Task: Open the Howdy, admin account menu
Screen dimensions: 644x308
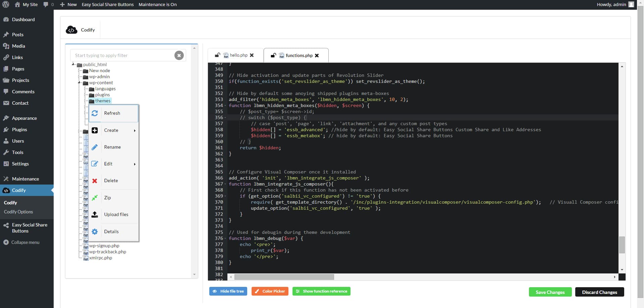Action: (x=615, y=4)
